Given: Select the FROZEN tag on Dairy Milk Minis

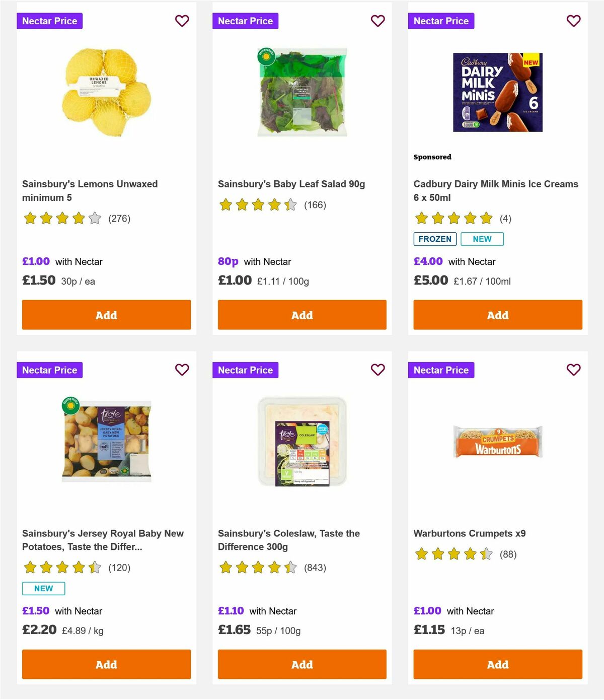Looking at the screenshot, I should tap(435, 239).
